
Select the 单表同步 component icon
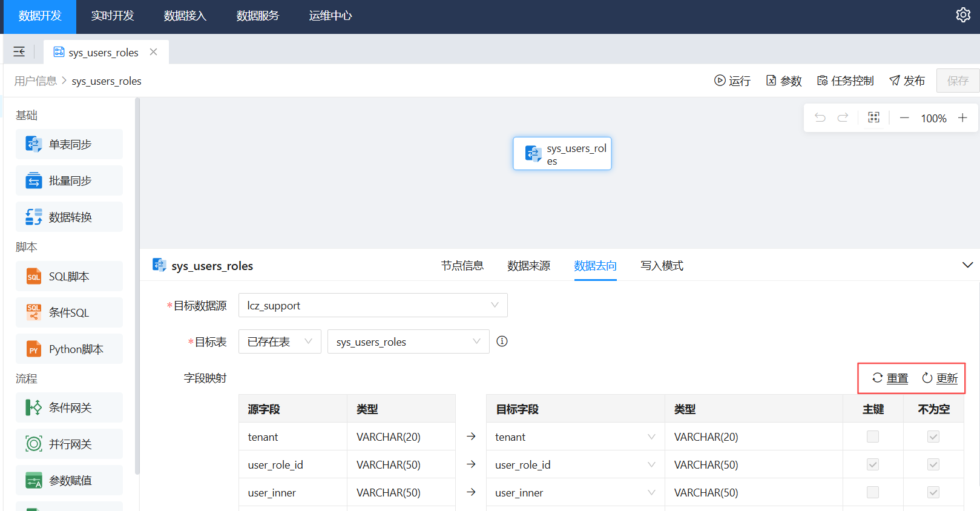pyautogui.click(x=34, y=144)
